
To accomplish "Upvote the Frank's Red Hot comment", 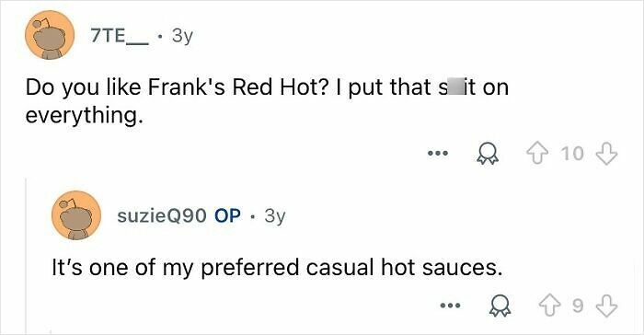I will (539, 154).
